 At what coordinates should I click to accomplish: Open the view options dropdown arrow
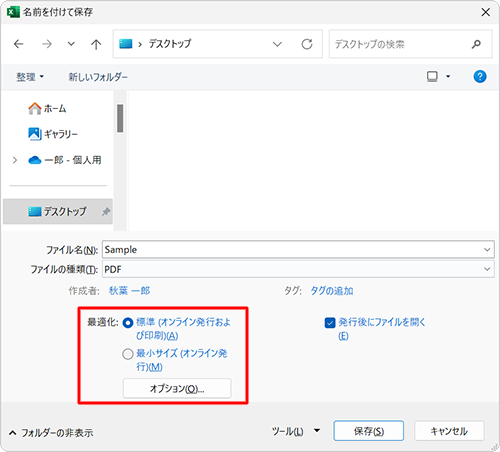448,77
